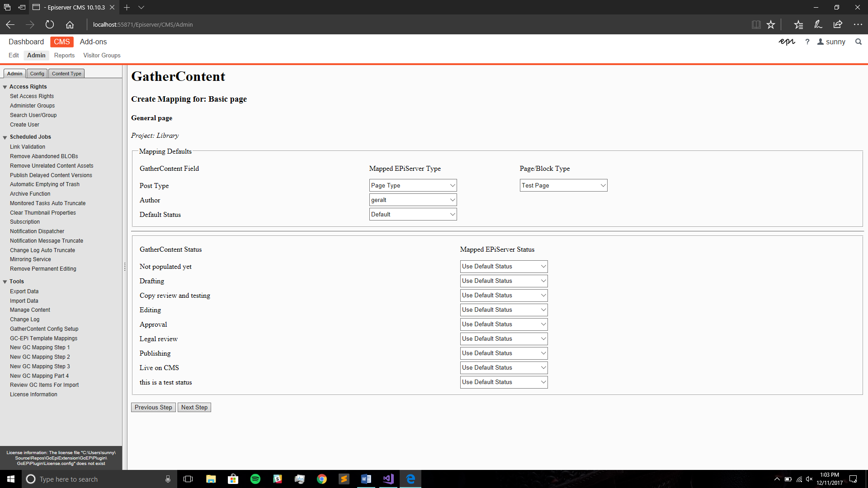
Task: Open the Post Type mapped type dropdown
Action: coord(413,185)
